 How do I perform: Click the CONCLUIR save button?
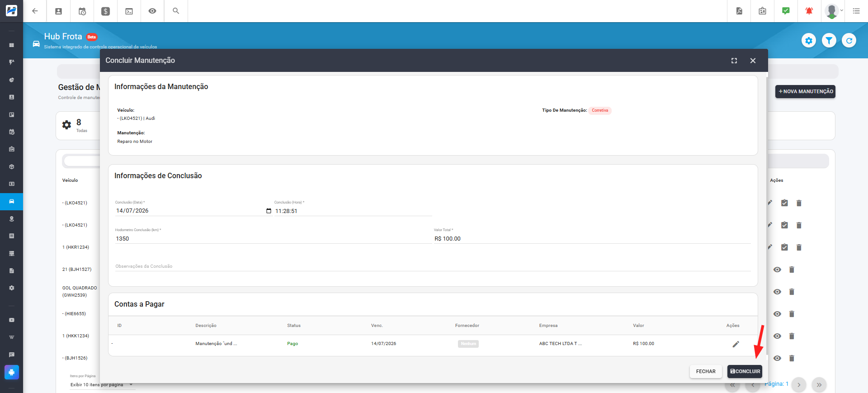click(745, 371)
